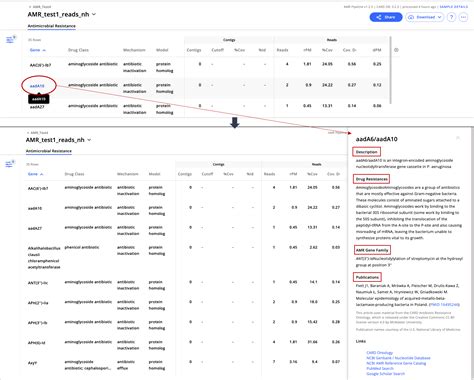Image resolution: width=474 pixels, height=380 pixels.
Task: Open NCBI GenBank / Nucleotide Database link
Action: 398,358
